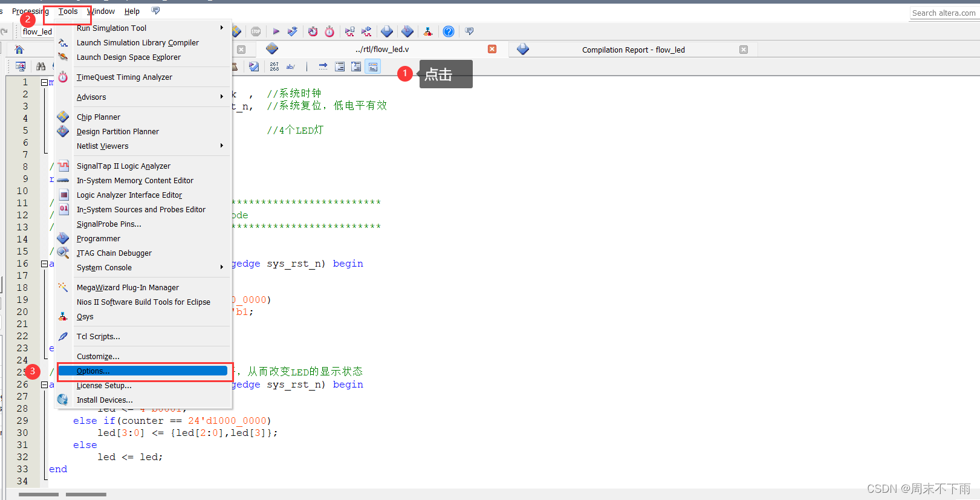Image resolution: width=980 pixels, height=500 pixels.
Task: Open the Programmer toolbar icon
Action: tap(407, 31)
